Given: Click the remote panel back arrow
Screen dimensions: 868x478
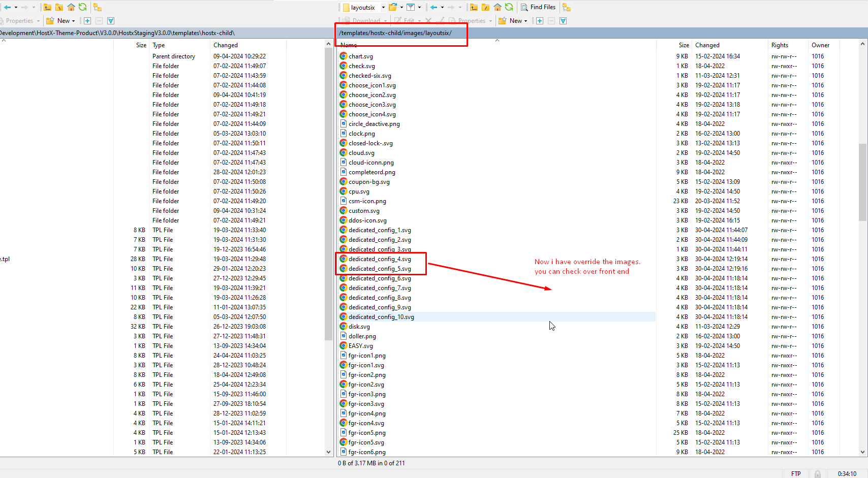Looking at the screenshot, I should [x=433, y=7].
